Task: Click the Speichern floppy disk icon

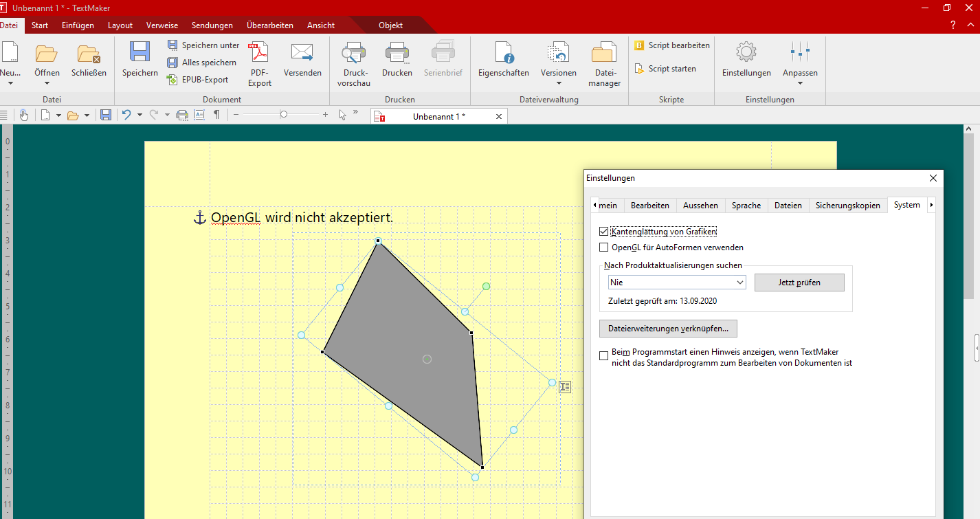Action: [x=140, y=53]
